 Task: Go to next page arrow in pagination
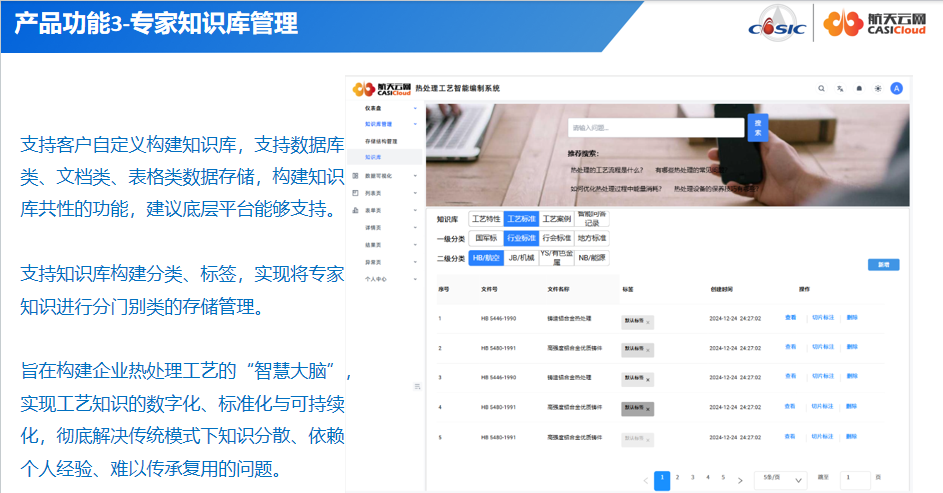[x=740, y=480]
